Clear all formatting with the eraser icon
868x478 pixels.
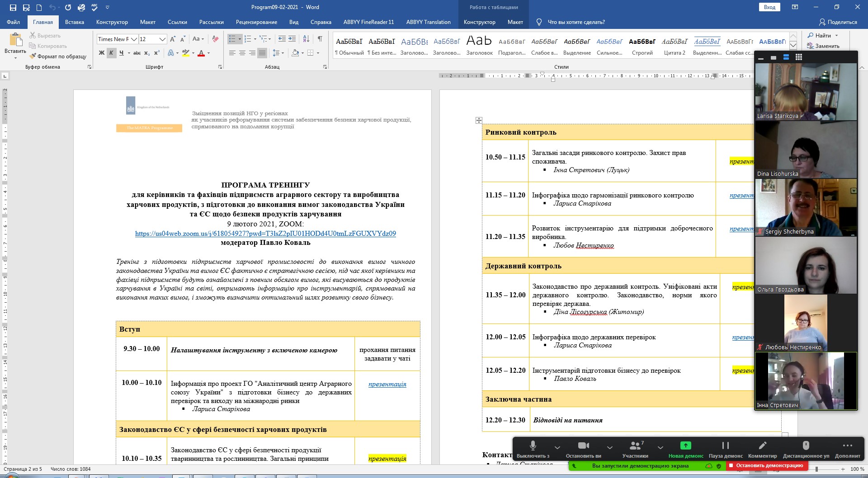point(215,39)
